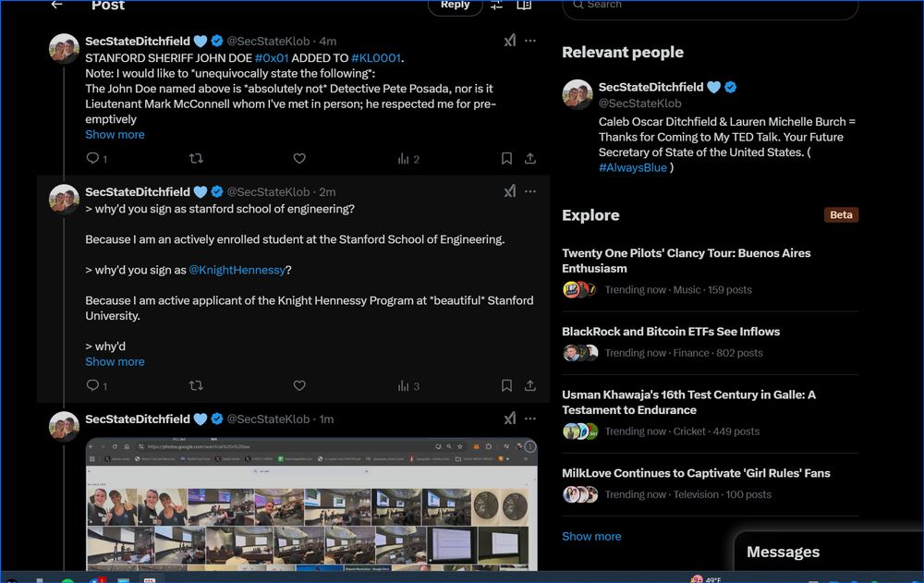Reply to the 2m Stanford School post

coord(97,385)
